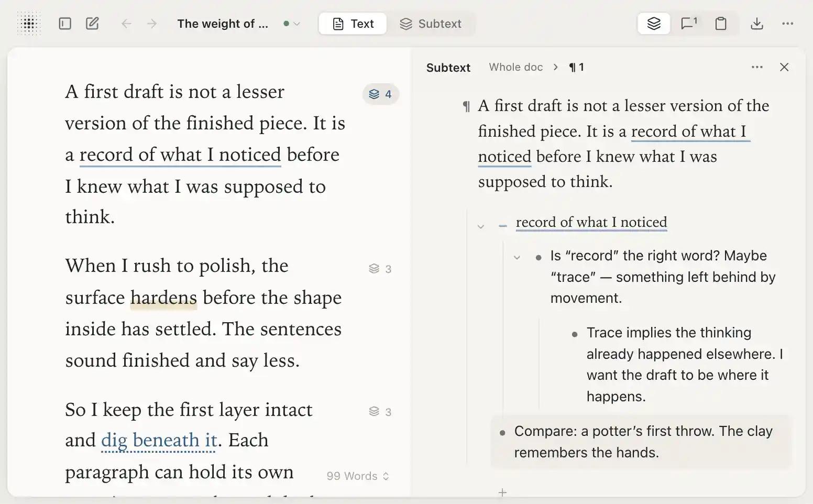Click the highlighted word "hardens"

click(x=163, y=298)
